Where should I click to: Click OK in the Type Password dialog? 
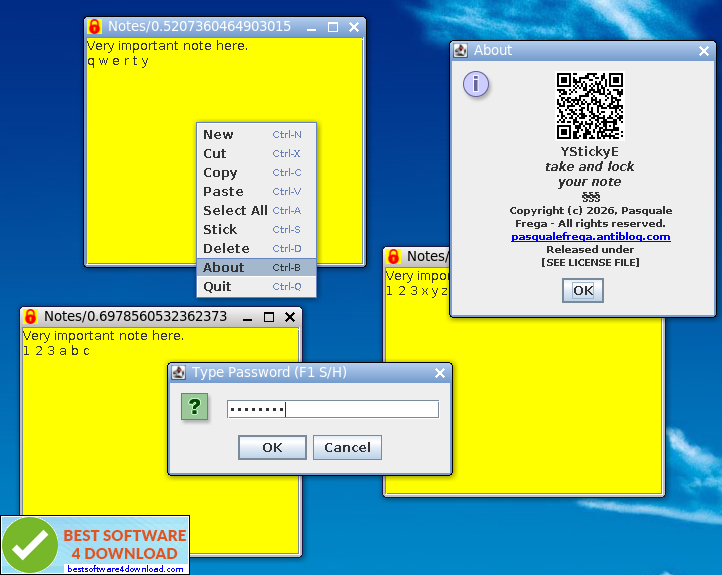272,447
